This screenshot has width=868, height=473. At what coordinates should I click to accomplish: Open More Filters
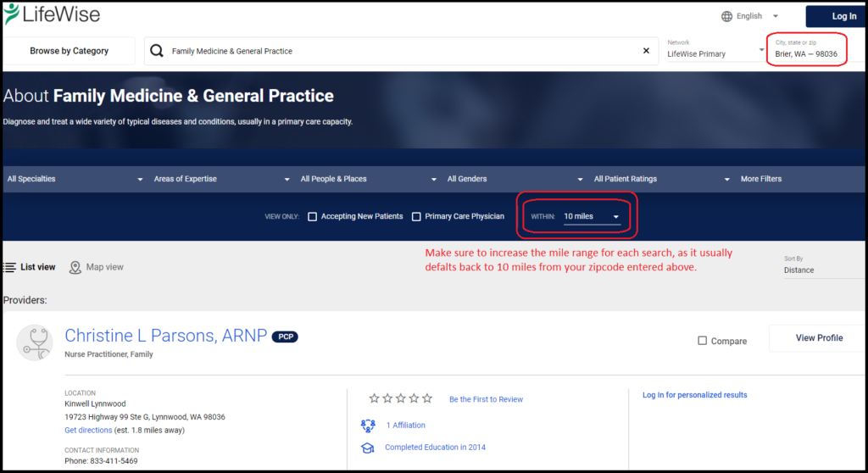click(x=761, y=179)
